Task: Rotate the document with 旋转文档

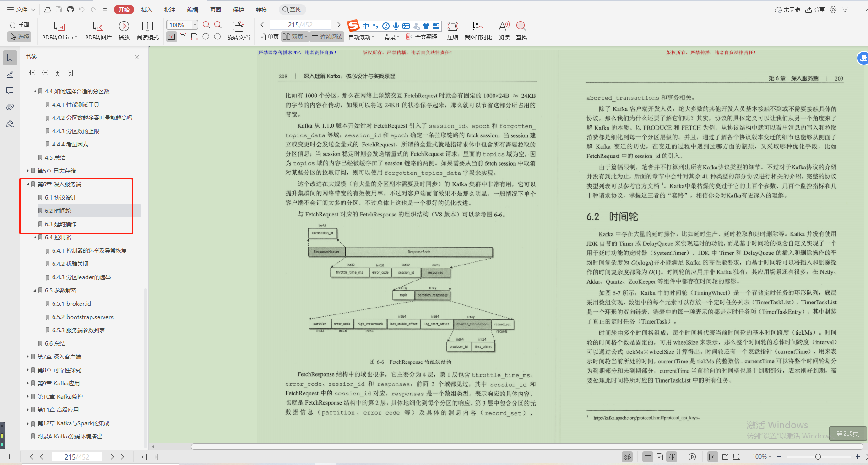Action: coord(239,31)
